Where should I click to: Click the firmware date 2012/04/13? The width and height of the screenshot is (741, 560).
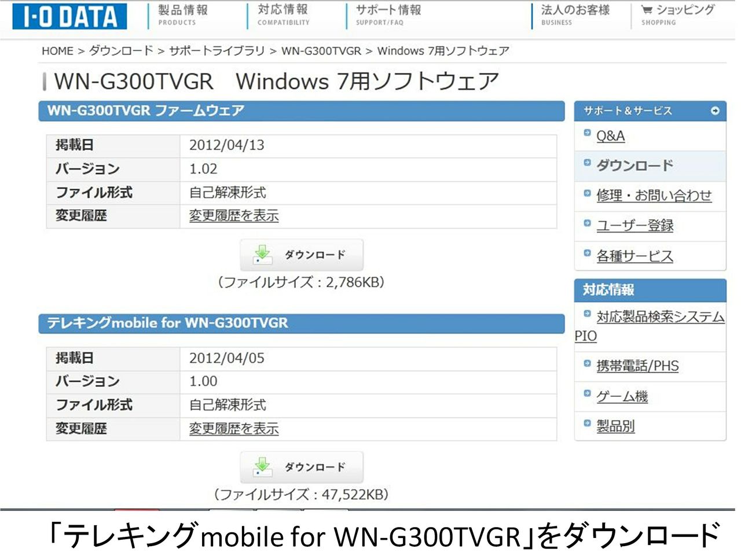pos(227,145)
